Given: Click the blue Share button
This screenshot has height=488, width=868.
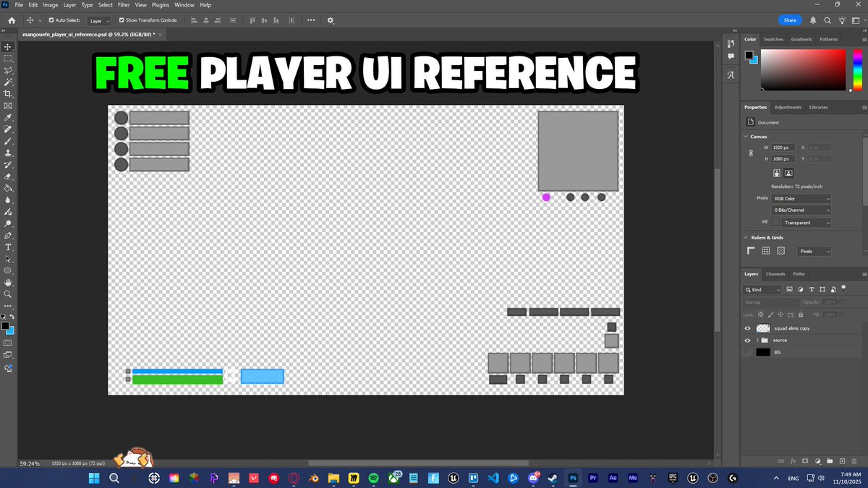Looking at the screenshot, I should [790, 20].
